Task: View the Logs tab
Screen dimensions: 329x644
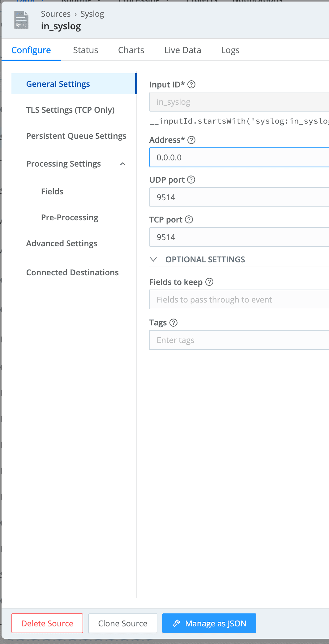Action: coord(230,50)
